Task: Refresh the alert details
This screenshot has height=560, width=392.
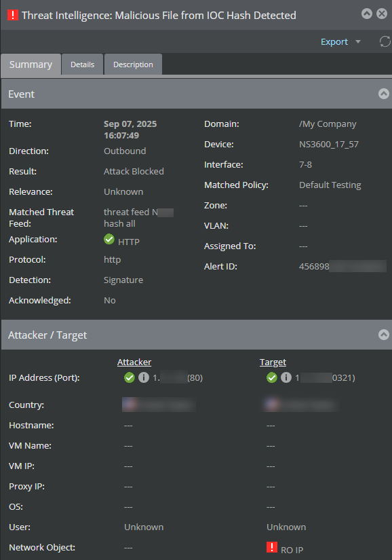Action: point(385,41)
